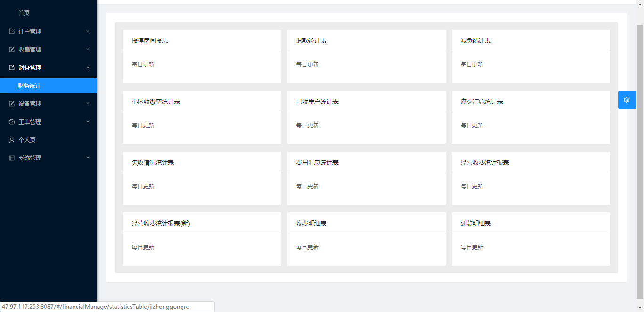
Task: Open the 划款明细表 report card
Action: tap(530, 239)
